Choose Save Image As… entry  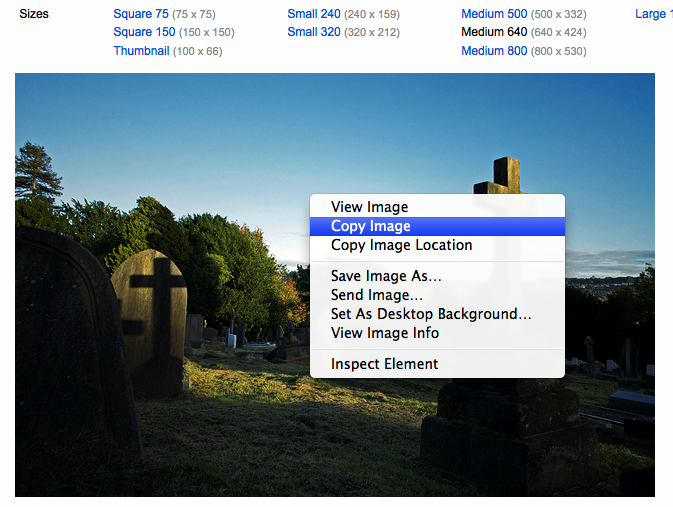pyautogui.click(x=437, y=276)
